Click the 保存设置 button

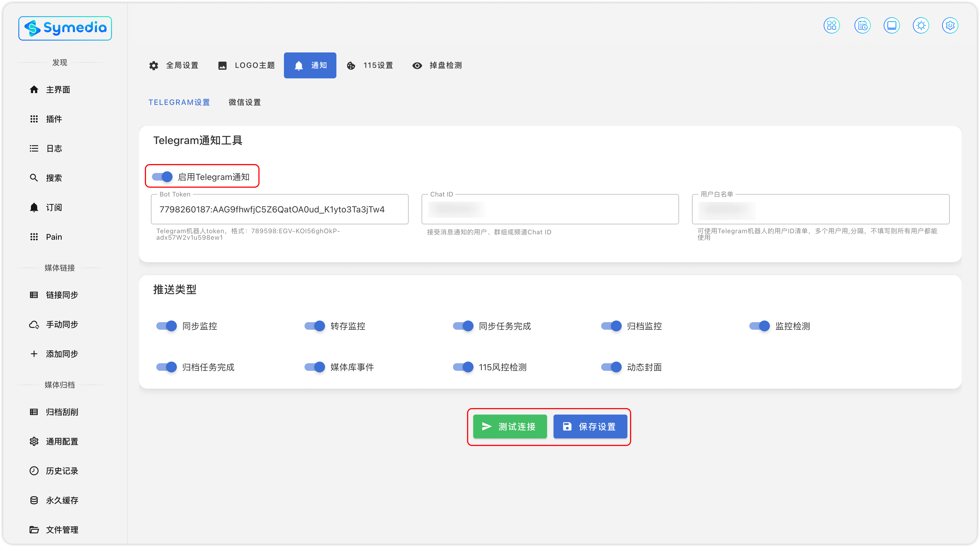(590, 426)
